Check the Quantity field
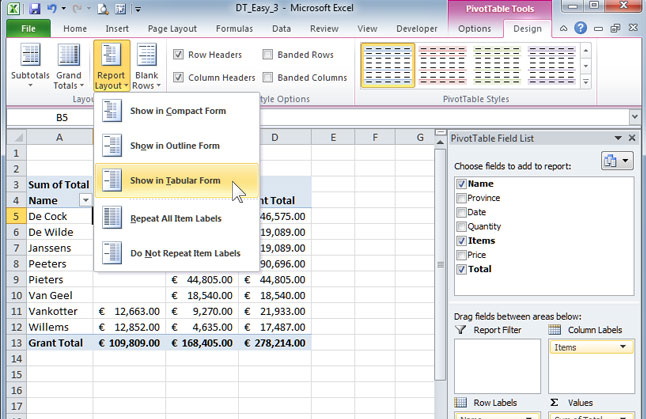This screenshot has width=646, height=419. pos(461,227)
